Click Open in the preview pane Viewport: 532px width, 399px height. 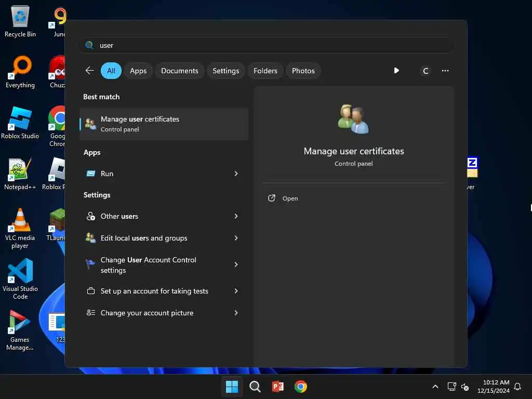click(290, 198)
